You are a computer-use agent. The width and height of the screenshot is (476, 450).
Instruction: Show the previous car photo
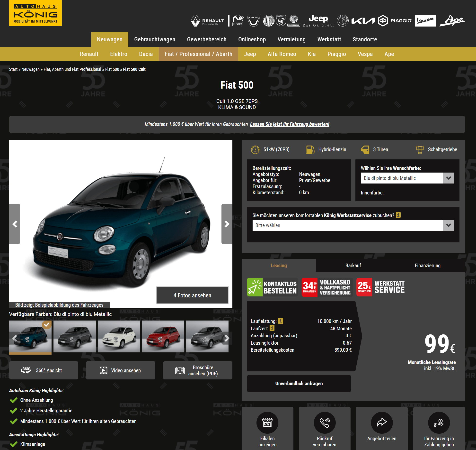tap(15, 224)
